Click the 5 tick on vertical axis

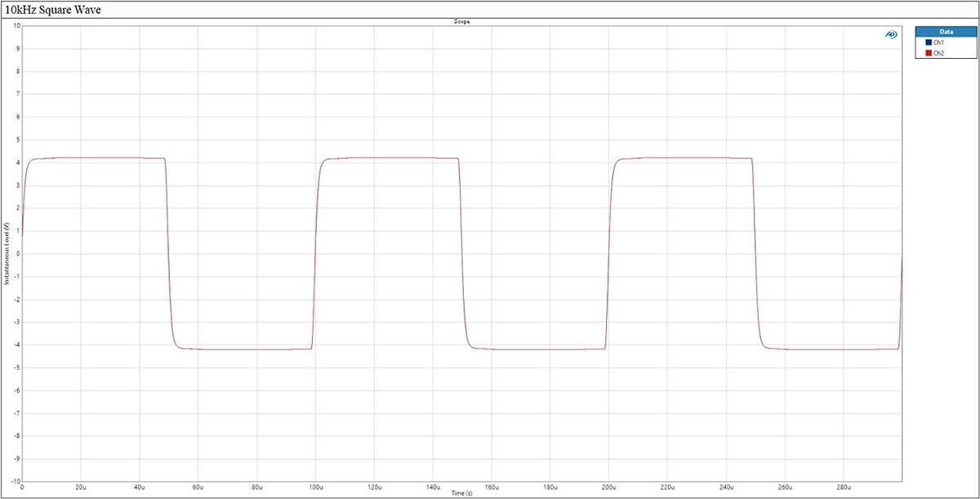pos(17,140)
